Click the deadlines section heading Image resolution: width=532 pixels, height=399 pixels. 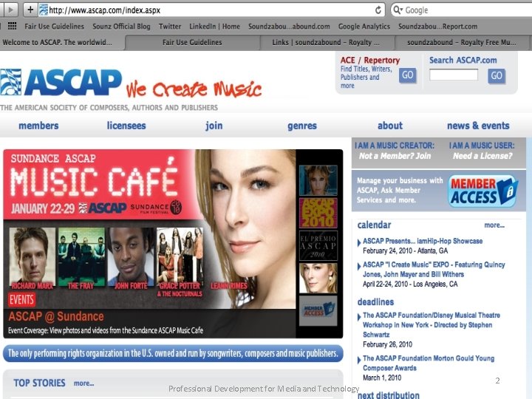pos(375,302)
